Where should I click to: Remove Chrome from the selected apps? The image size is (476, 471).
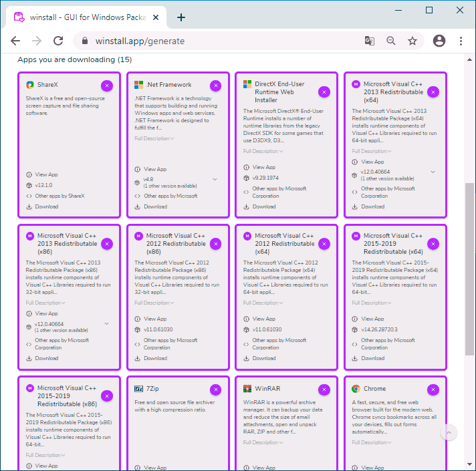[433, 389]
